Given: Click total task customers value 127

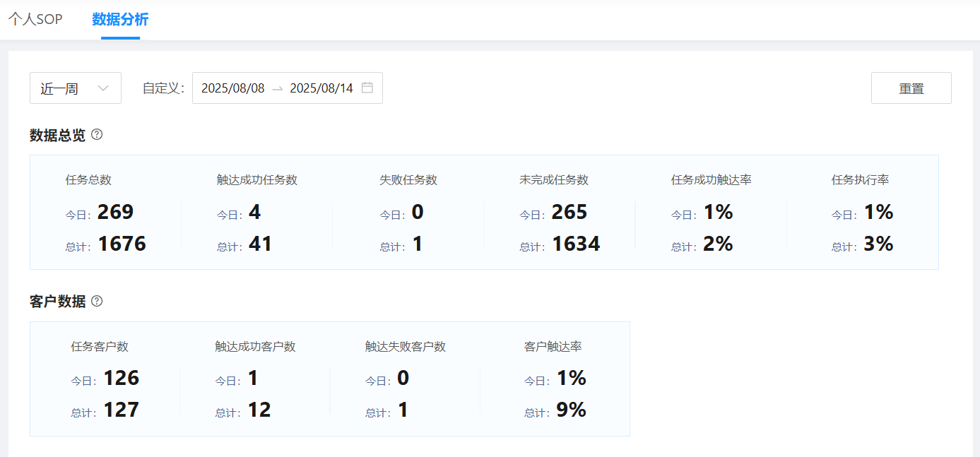Looking at the screenshot, I should (122, 410).
